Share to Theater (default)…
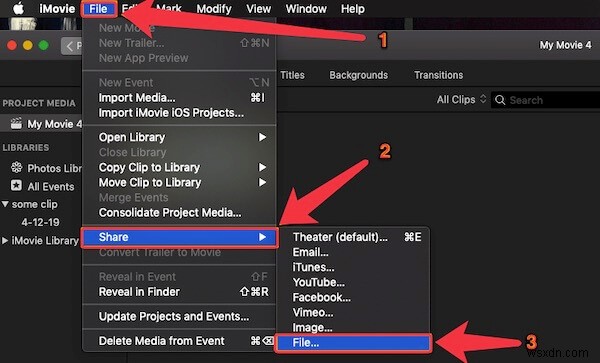The image size is (600, 363). (353, 237)
